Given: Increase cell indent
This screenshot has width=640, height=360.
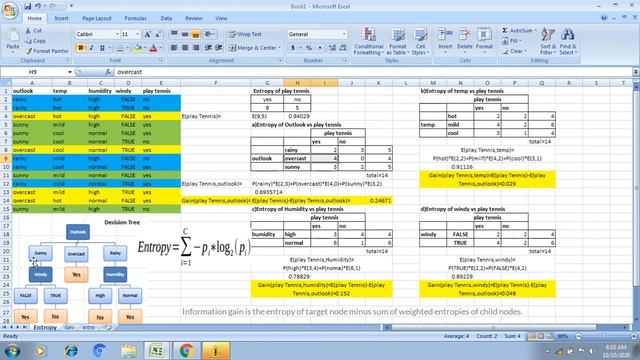Looking at the screenshot, I should click(219, 48).
